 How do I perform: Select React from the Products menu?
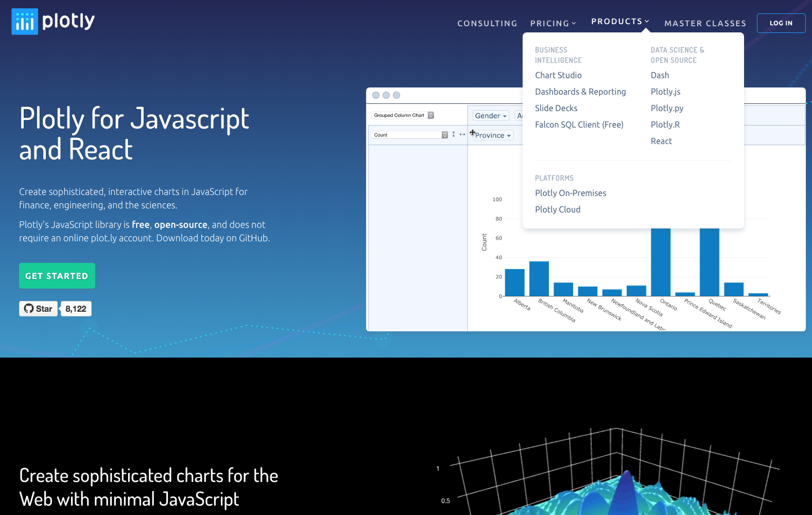(661, 141)
